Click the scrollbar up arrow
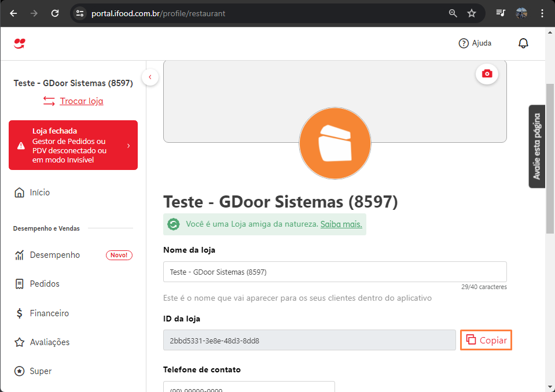The width and height of the screenshot is (555, 392). tap(550, 32)
